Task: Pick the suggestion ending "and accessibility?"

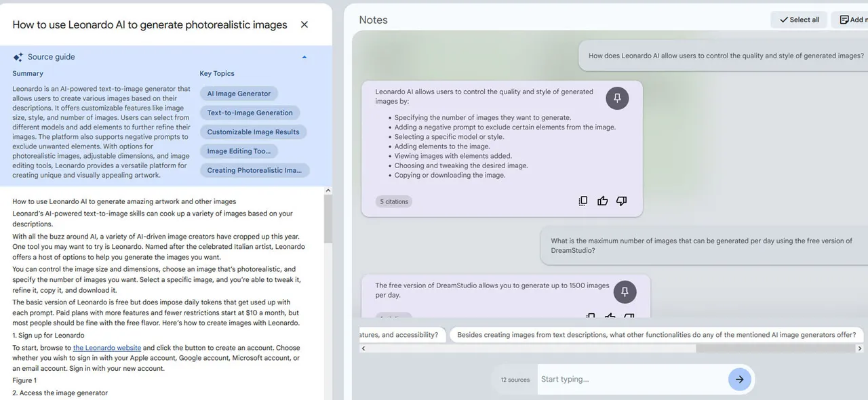Action: pos(402,335)
